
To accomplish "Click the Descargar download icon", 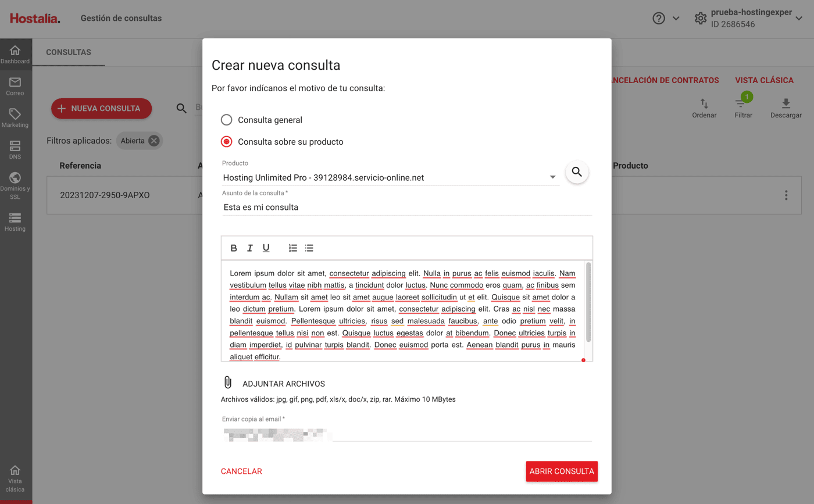I will click(x=786, y=103).
